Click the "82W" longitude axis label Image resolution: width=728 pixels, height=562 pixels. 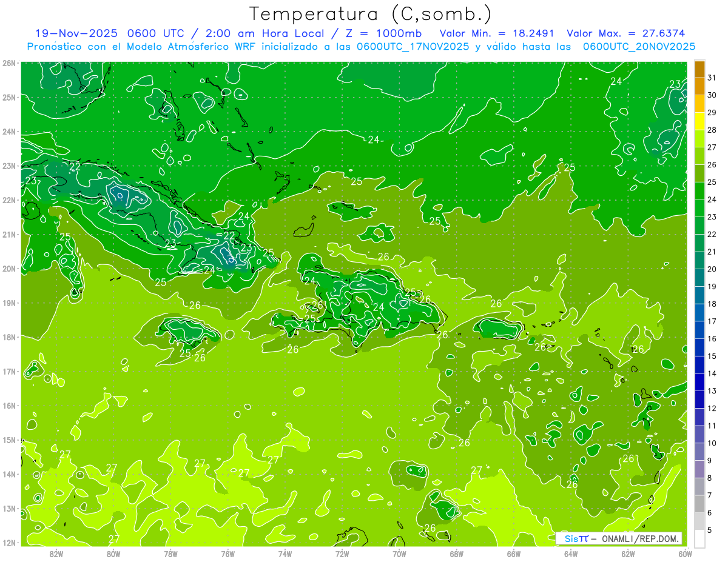pos(56,554)
